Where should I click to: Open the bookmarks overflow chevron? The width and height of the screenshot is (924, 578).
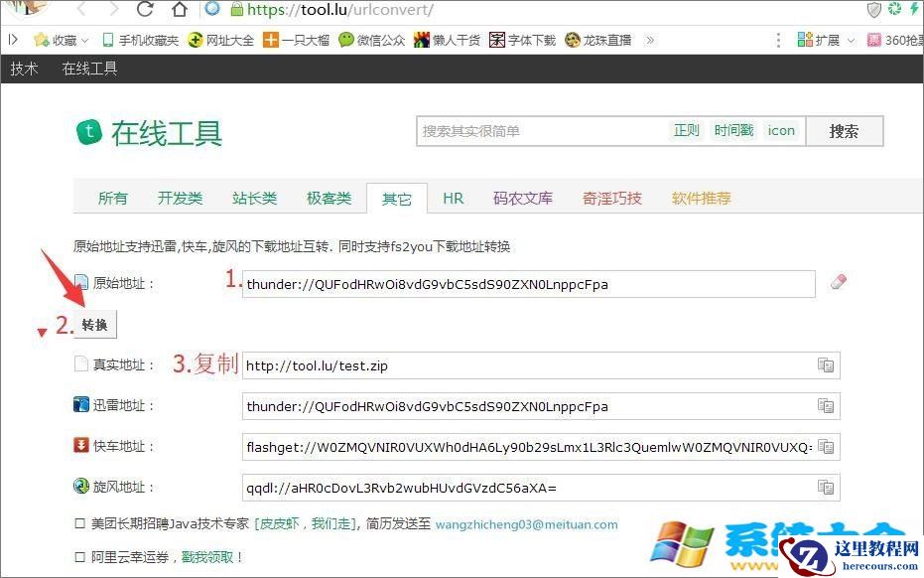click(652, 42)
